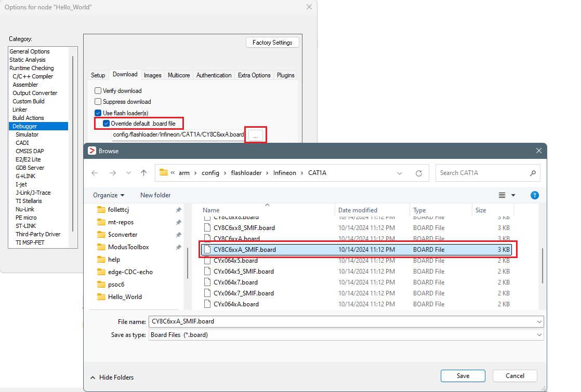Click the flashloader breadcrumb segment

click(x=246, y=173)
